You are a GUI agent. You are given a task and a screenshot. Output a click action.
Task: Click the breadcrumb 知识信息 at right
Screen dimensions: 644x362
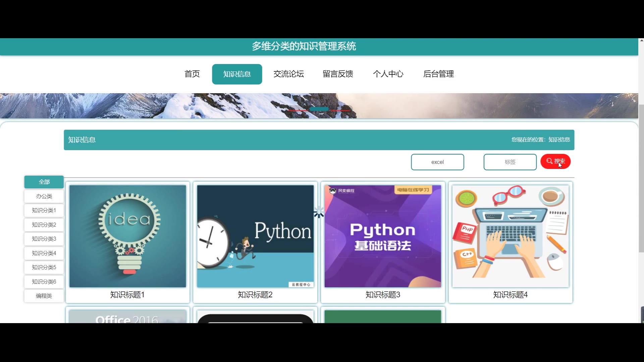click(x=559, y=140)
